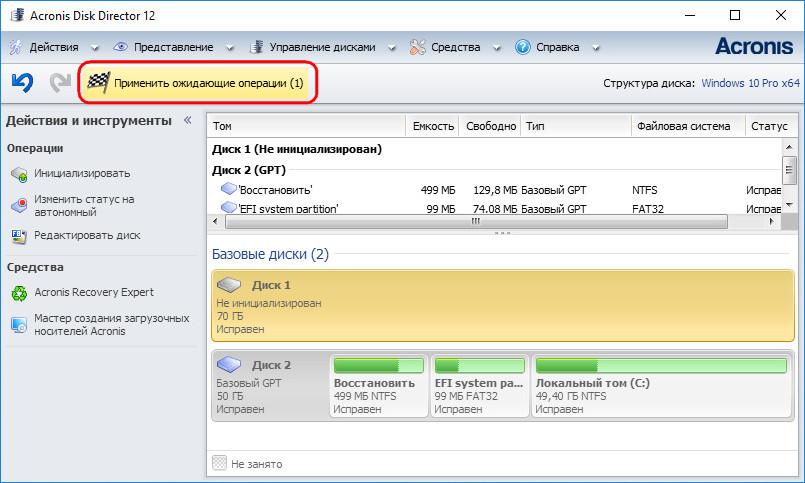Expand the Представление dropdown arrow
This screenshot has width=805, height=483.
coord(230,48)
